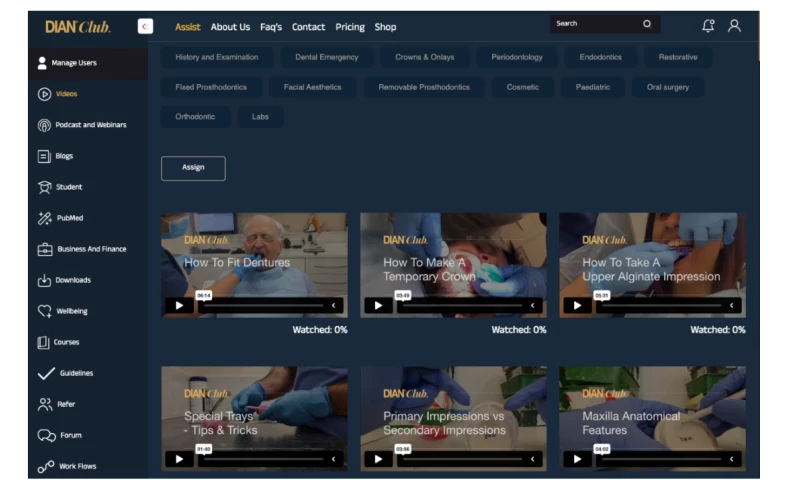This screenshot has width=800, height=480.
Task: Open the Wellbeing heart icon
Action: tap(44, 311)
